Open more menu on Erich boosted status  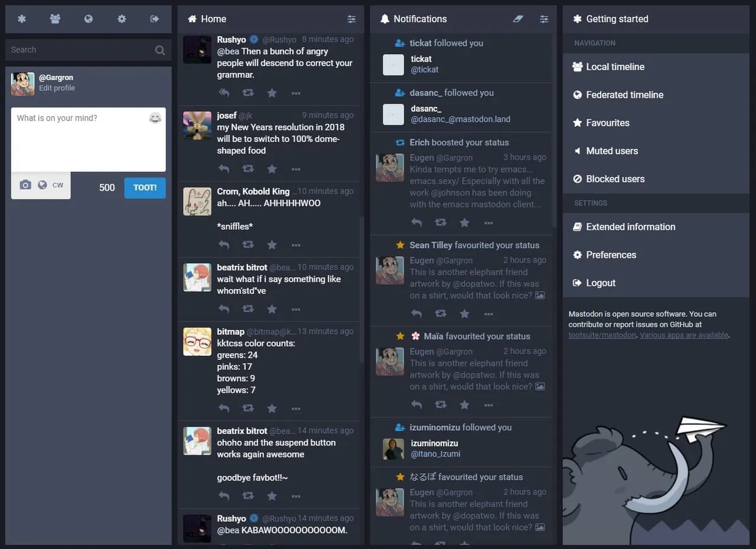[x=488, y=223]
